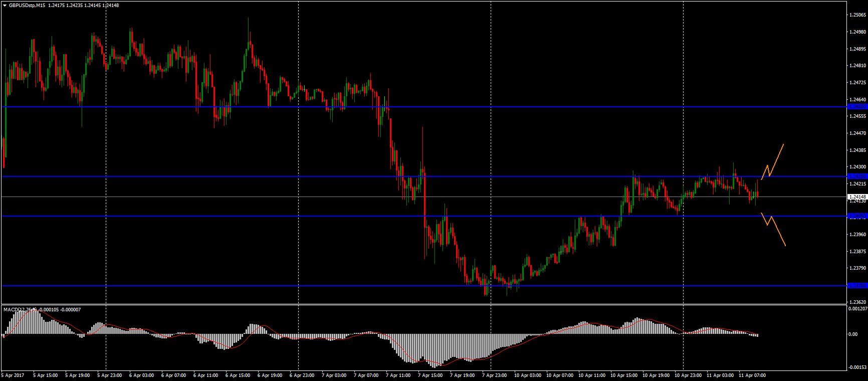Click the 1.24175 open value in chart header
This screenshot has height=381, width=868.
[x=57, y=6]
